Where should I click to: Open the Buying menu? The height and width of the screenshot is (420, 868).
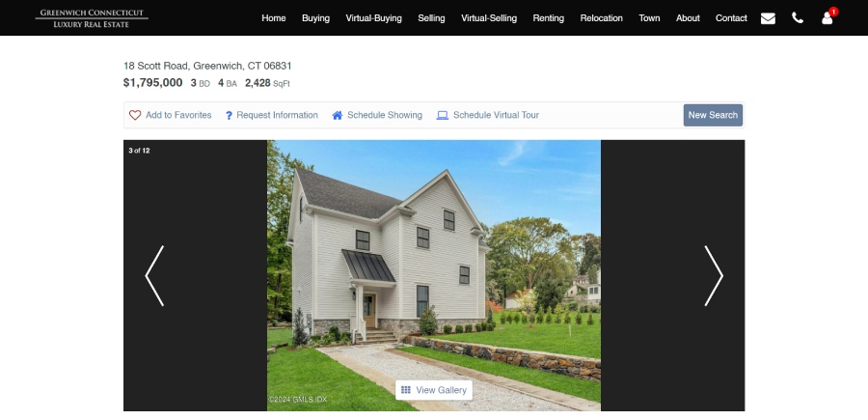click(315, 18)
